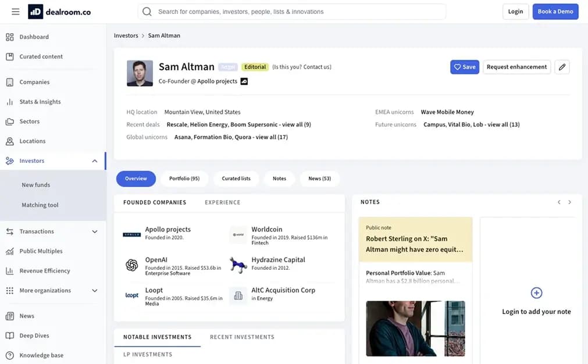Click the Sectors folder icon
The height and width of the screenshot is (364, 588).
click(10, 122)
